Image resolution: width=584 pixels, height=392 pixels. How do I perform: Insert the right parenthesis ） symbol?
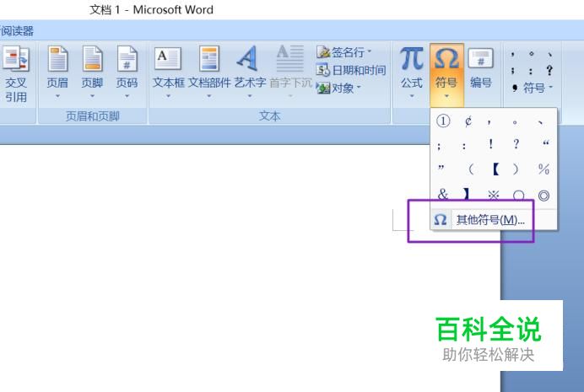coord(516,169)
